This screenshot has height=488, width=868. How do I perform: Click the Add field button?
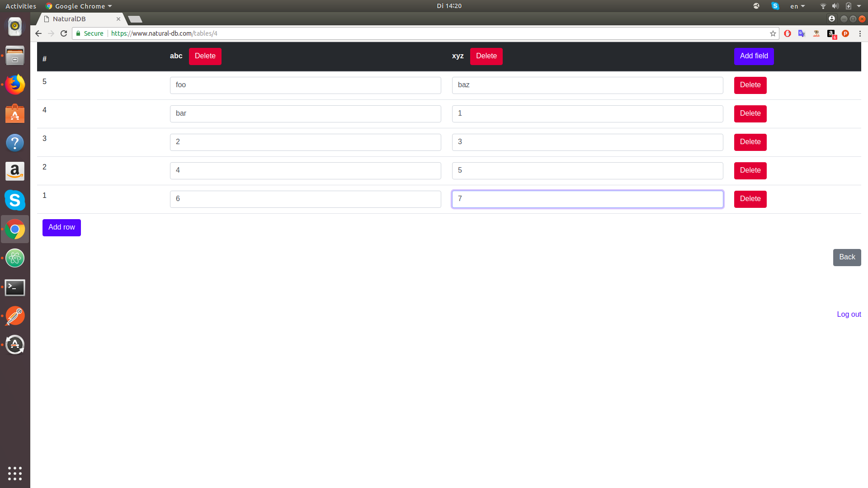tap(754, 56)
